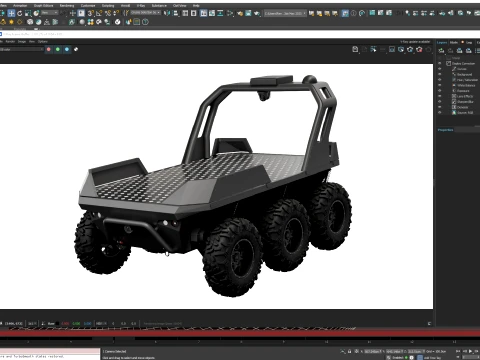Screen dimensions: 480x360
Task: Click the Render Production teapot icon
Action: click(x=257, y=13)
